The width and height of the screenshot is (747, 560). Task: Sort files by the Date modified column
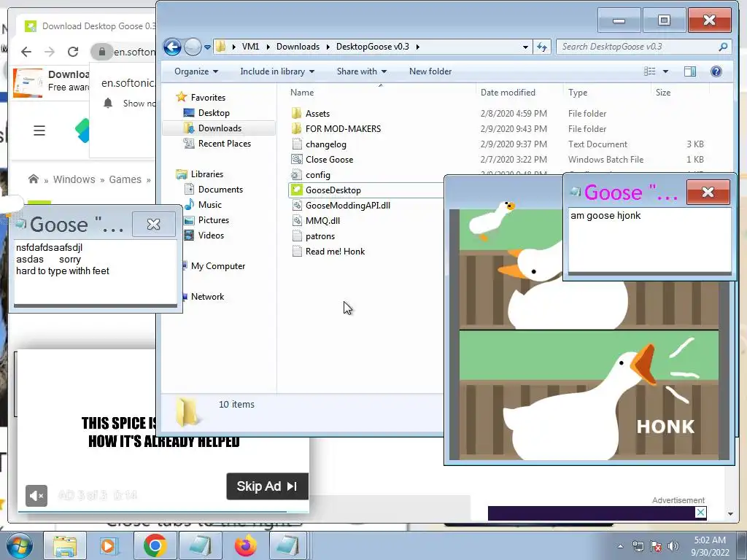[508, 93]
